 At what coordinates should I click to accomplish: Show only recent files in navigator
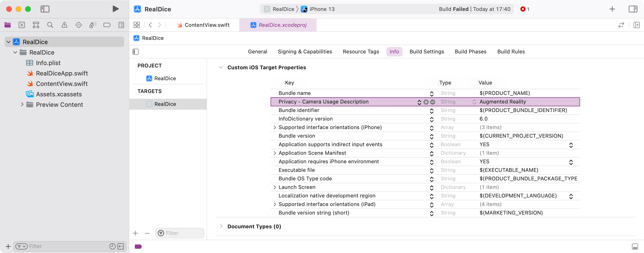[x=113, y=246]
